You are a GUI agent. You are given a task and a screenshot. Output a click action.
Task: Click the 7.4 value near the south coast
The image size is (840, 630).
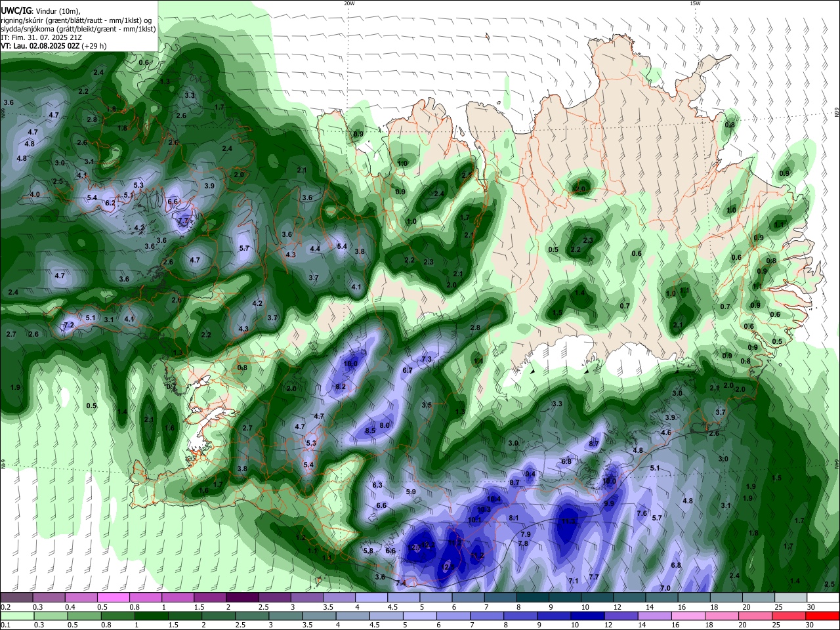click(x=401, y=583)
